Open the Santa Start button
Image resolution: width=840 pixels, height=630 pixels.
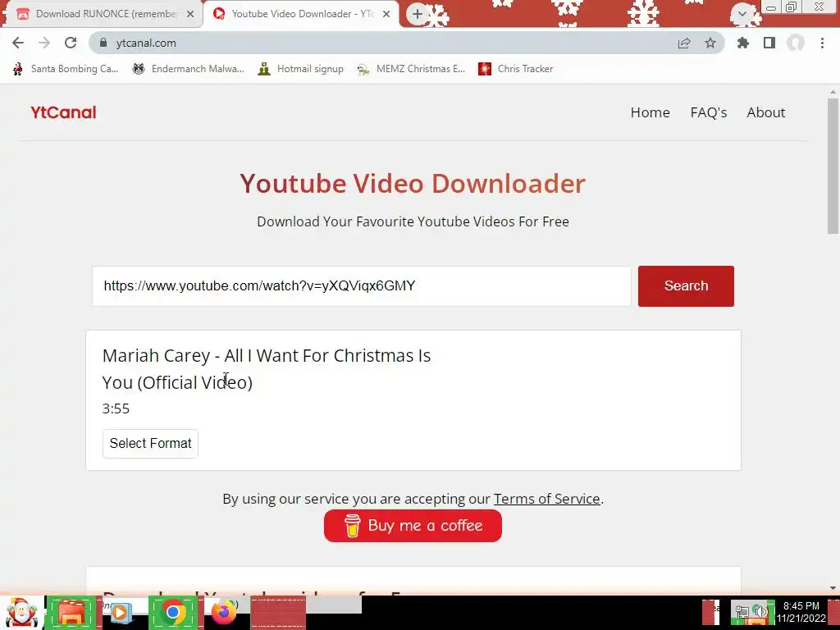coord(22,613)
